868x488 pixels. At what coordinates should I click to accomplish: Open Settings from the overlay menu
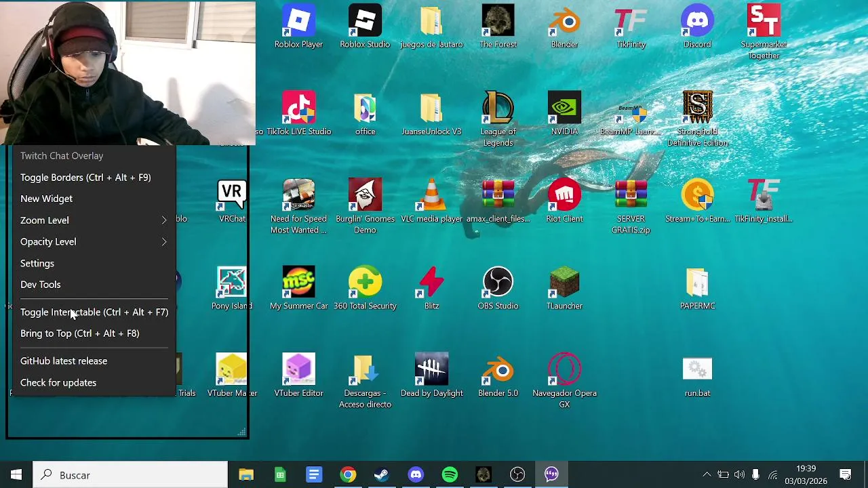pos(94,263)
